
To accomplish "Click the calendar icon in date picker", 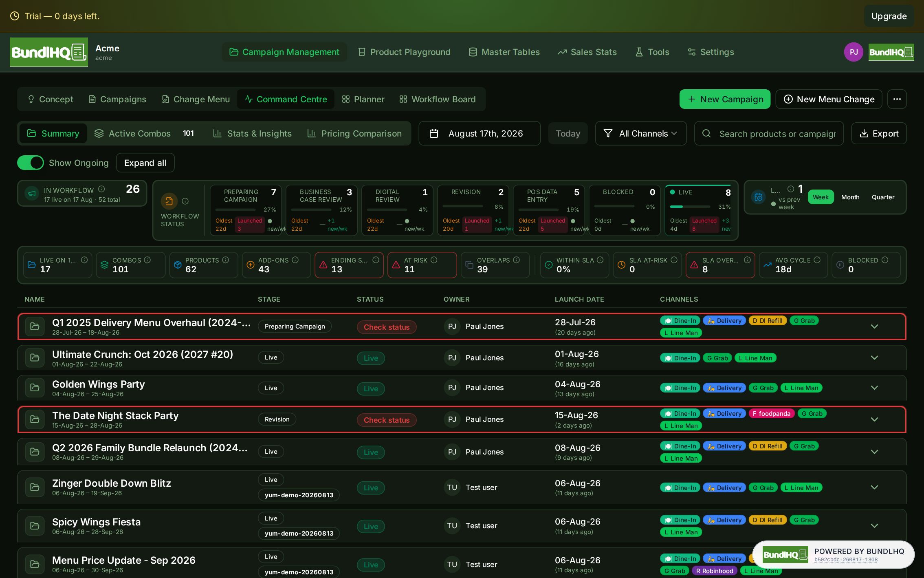I will (434, 133).
